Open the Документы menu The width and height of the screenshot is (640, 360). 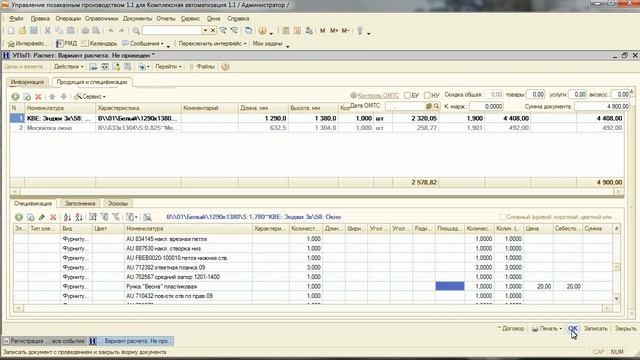tap(137, 19)
